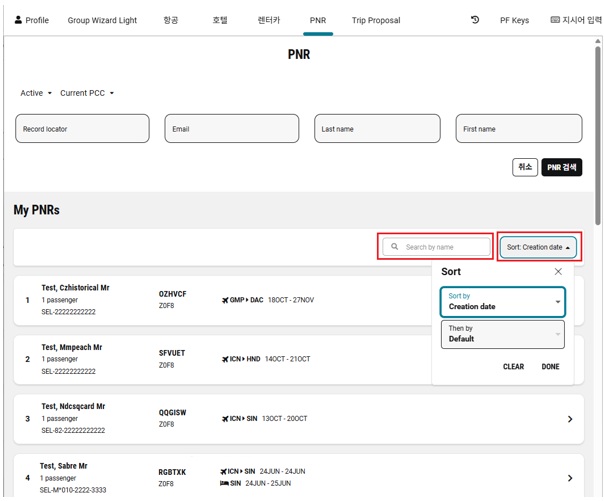Switch to the Trip Proposal tab
Image resolution: width=604 pixels, height=501 pixels.
376,20
